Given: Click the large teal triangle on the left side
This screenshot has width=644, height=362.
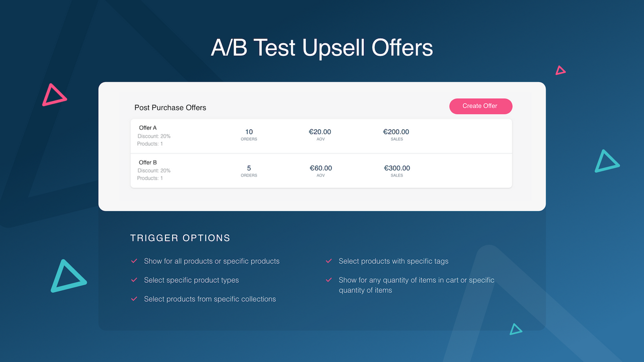Looking at the screenshot, I should [x=68, y=277].
